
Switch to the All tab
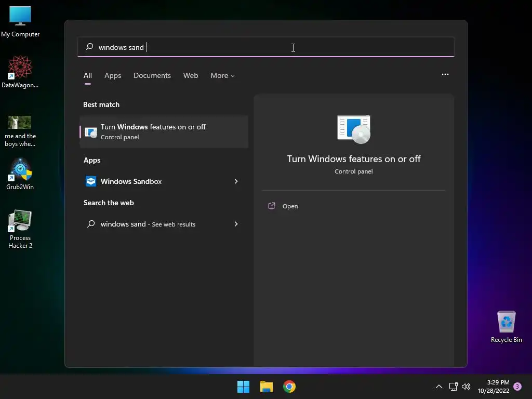point(87,76)
